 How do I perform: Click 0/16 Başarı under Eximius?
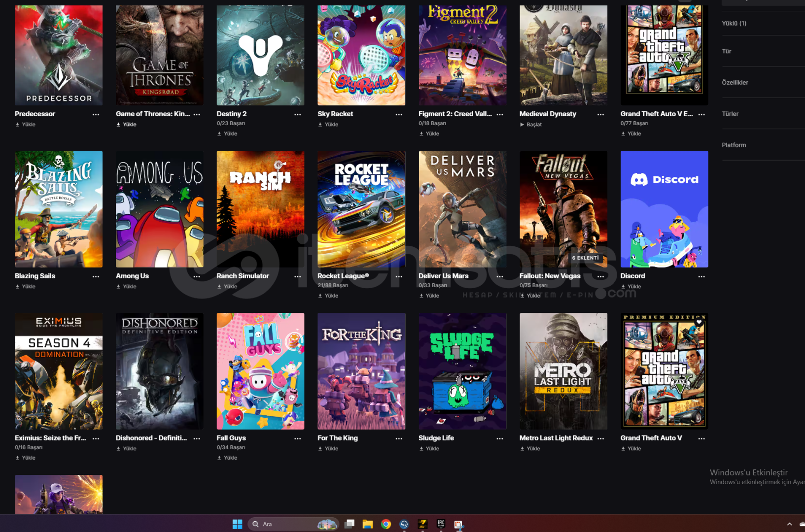29,448
